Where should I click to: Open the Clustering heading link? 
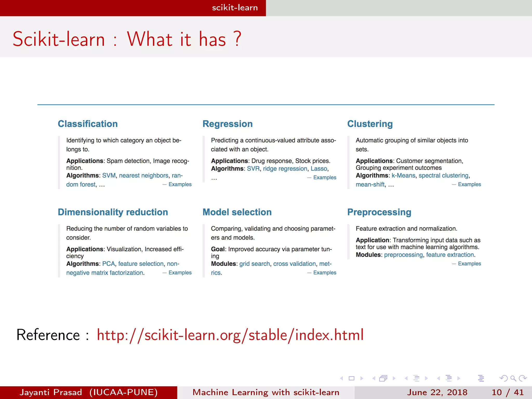[x=370, y=124]
